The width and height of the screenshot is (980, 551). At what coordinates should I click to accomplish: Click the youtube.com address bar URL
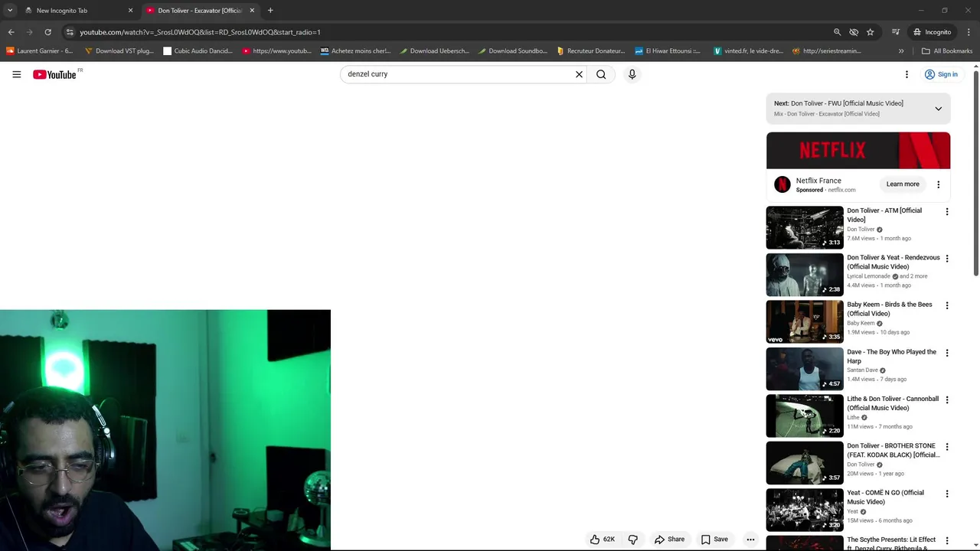click(200, 32)
